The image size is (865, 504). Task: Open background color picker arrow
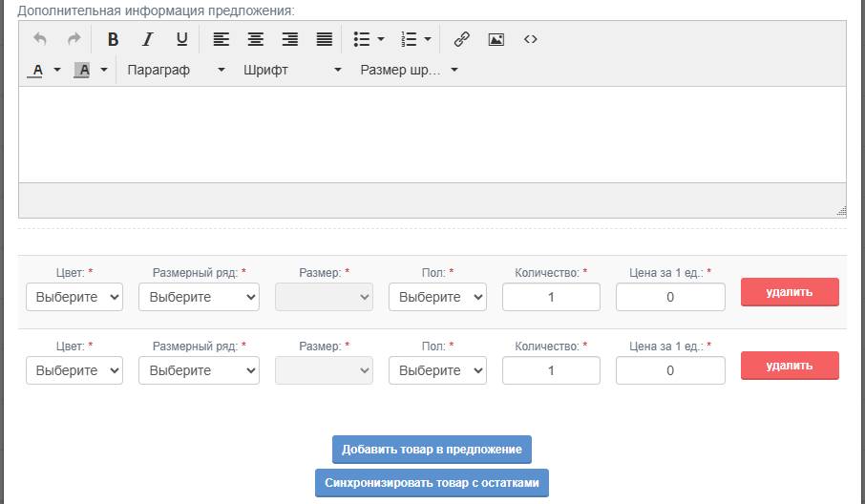click(104, 70)
